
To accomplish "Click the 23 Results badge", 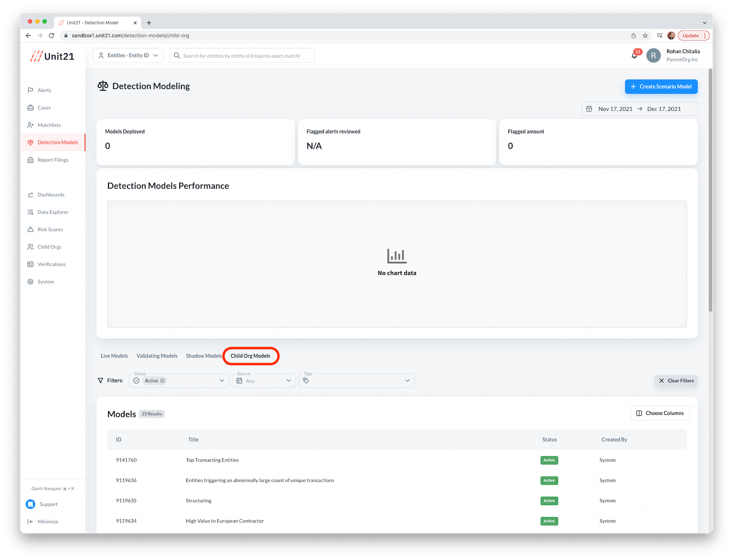I will [152, 414].
